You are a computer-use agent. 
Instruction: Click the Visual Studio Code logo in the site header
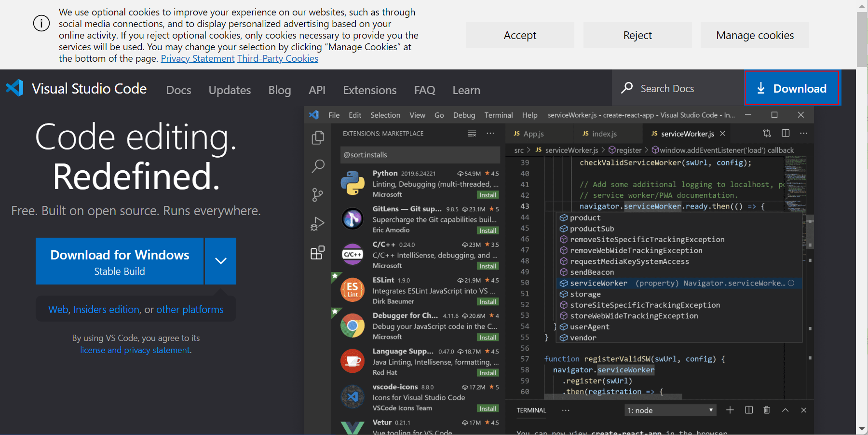pyautogui.click(x=14, y=88)
